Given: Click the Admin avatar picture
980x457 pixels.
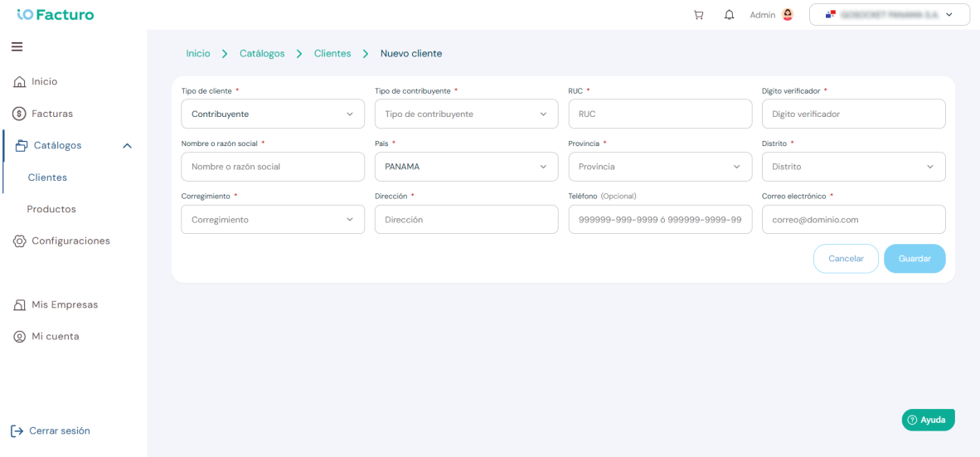Looking at the screenshot, I should (788, 15).
